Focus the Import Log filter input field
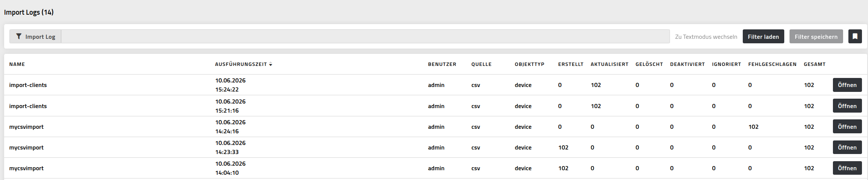This screenshot has height=180, width=868. click(x=365, y=37)
